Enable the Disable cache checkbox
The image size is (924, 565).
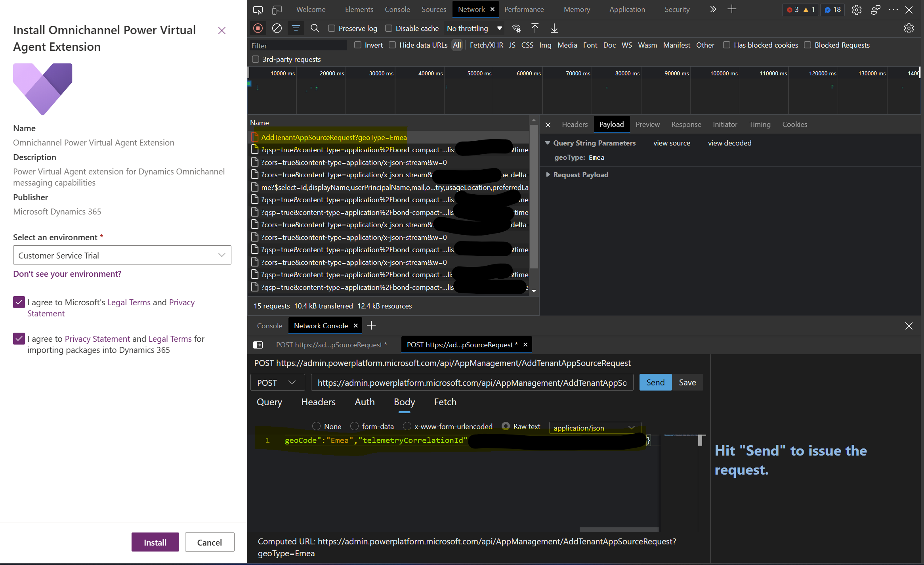click(x=390, y=29)
